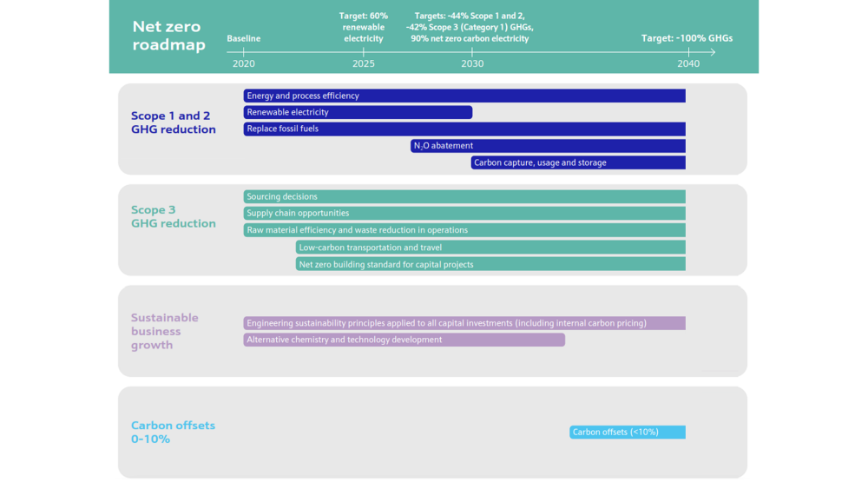The image size is (868, 489).
Task: Click the Sustainable business growth heading
Action: [x=165, y=331]
